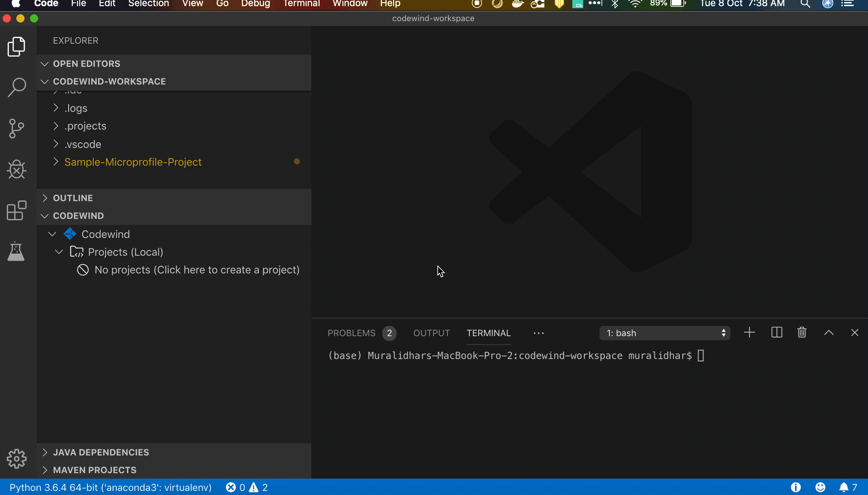Open the Manage gear settings icon
The image size is (868, 495).
[x=16, y=459]
